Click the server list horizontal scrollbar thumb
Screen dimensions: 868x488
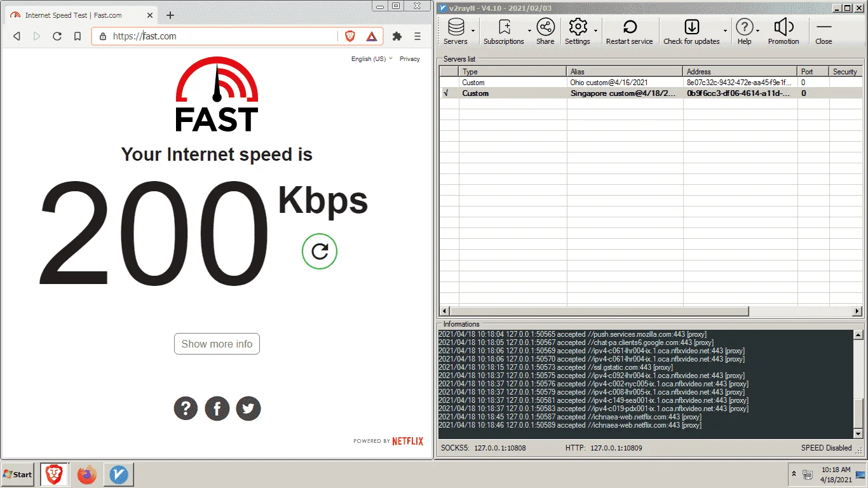click(599, 311)
